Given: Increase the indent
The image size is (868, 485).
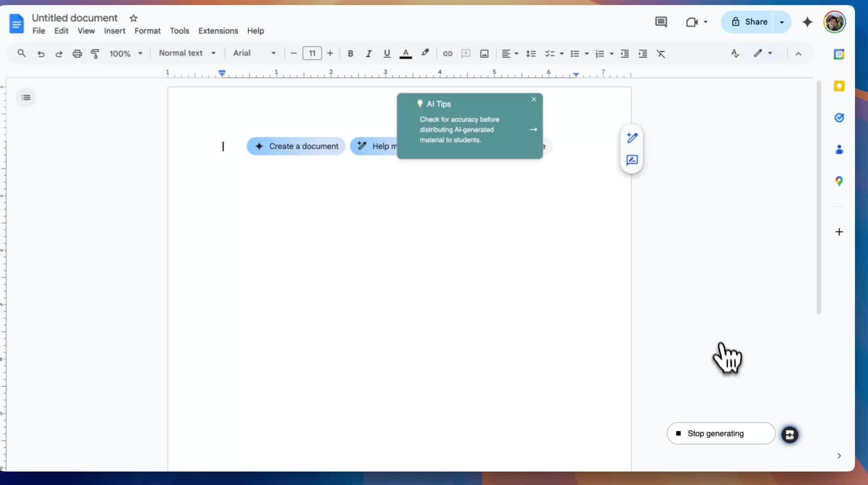Looking at the screenshot, I should pos(643,54).
